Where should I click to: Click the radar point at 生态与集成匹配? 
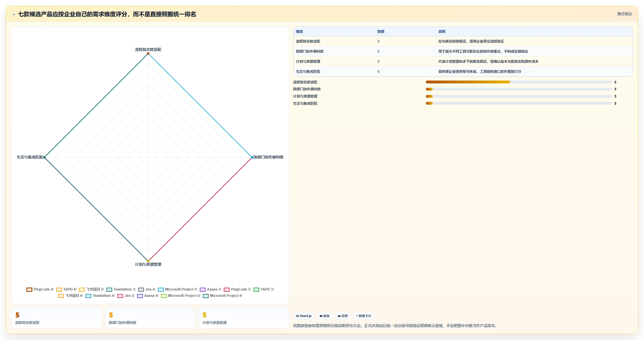(44, 157)
